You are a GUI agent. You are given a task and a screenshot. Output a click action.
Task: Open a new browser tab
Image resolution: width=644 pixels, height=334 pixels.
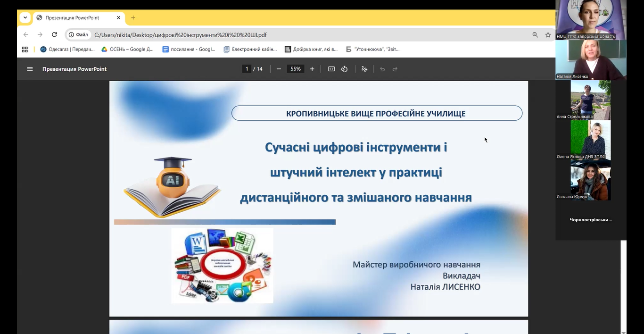point(133,18)
